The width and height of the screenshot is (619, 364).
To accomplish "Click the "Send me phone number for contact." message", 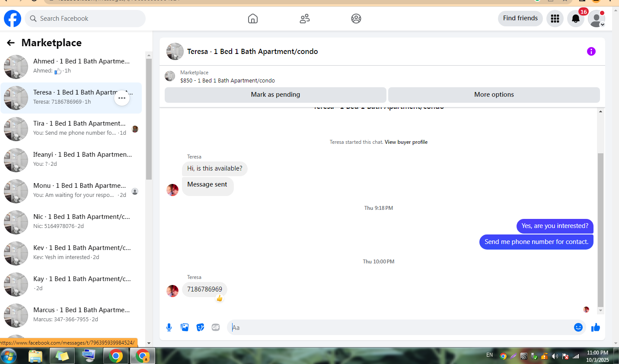I will [536, 242].
